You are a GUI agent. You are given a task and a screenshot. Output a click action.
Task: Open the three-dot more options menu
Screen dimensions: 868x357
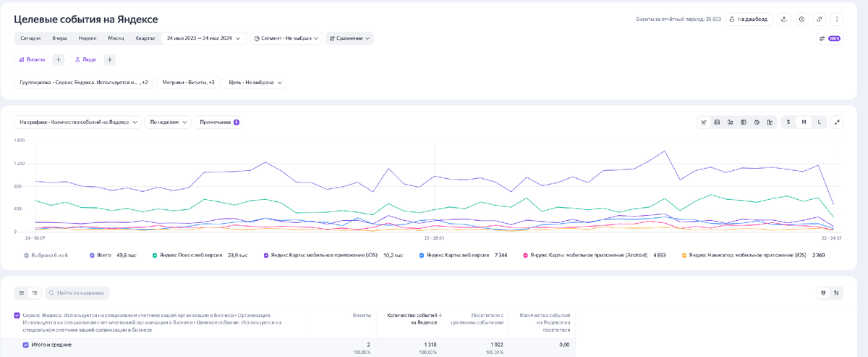tap(837, 20)
